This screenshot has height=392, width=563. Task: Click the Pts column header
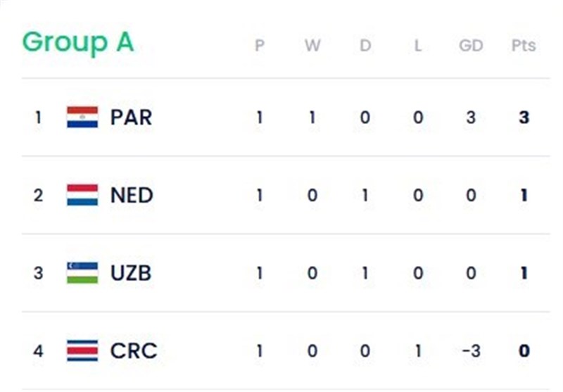(523, 46)
